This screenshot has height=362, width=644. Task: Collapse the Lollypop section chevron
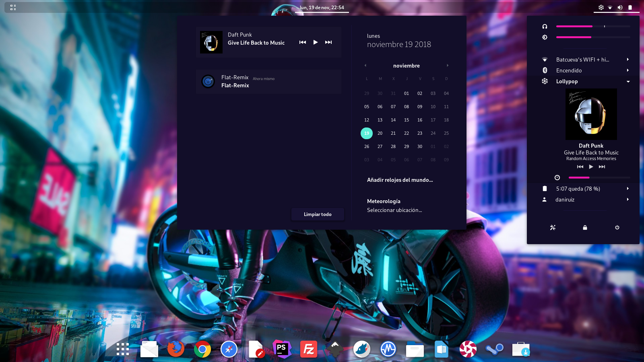[x=628, y=81]
